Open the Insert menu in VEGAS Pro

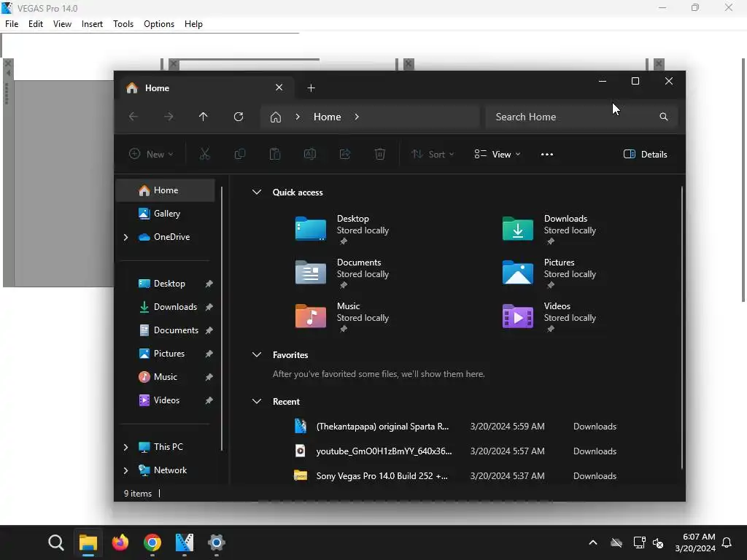(92, 24)
